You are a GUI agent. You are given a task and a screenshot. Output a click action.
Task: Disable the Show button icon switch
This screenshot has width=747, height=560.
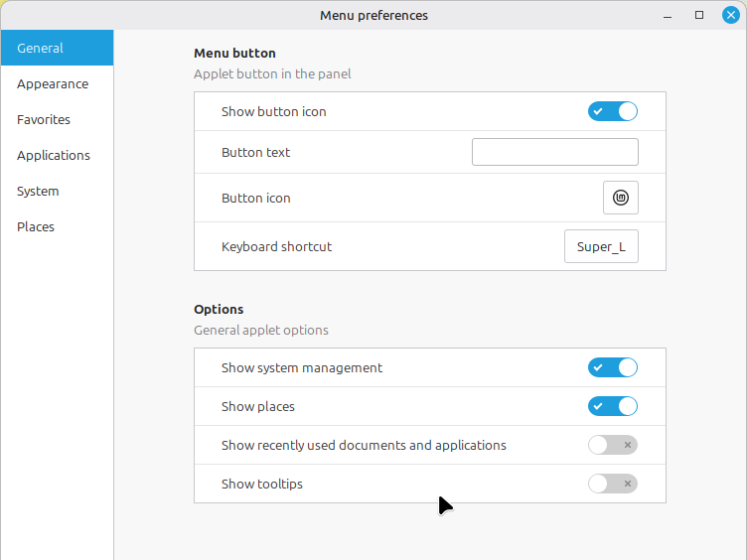(x=612, y=111)
